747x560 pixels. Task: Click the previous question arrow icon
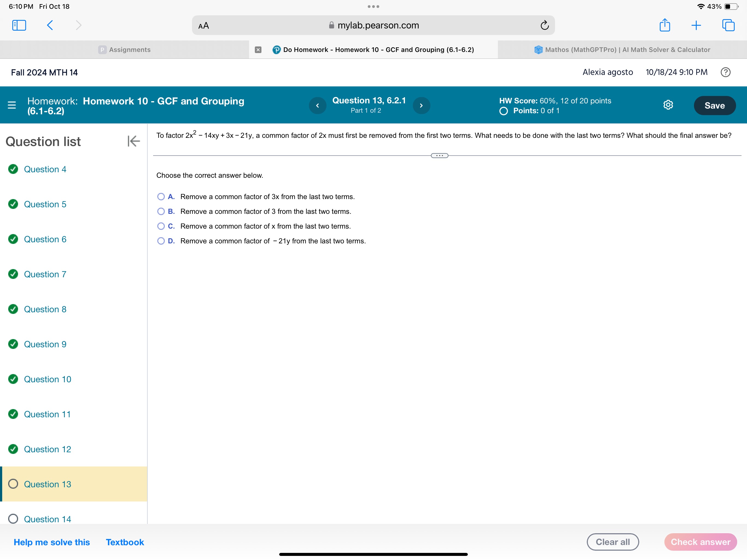318,105
